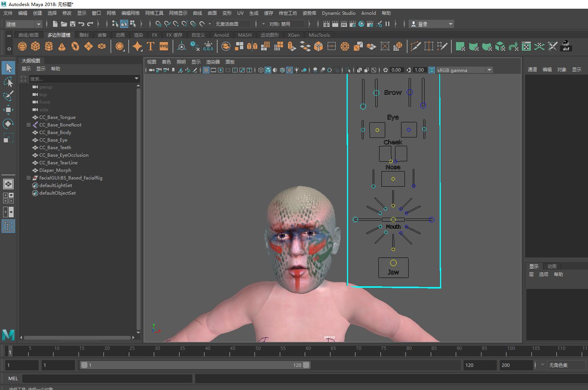Switch to 动画 layer tab
This screenshot has height=390, width=588.
[x=552, y=266]
